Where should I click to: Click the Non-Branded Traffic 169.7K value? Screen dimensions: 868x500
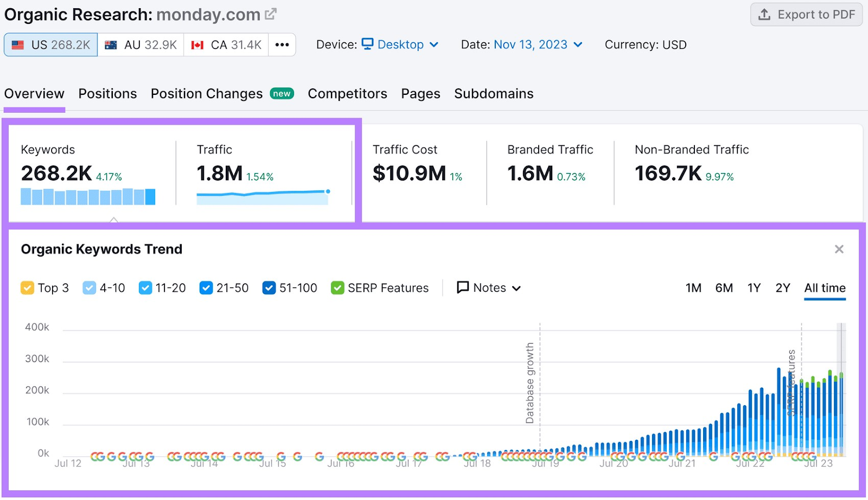tap(668, 174)
